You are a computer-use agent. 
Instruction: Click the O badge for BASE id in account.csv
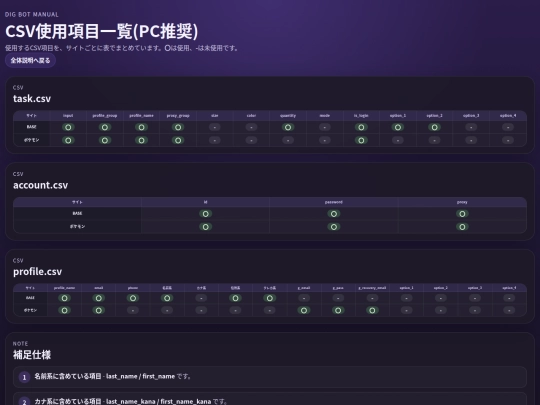tap(206, 214)
